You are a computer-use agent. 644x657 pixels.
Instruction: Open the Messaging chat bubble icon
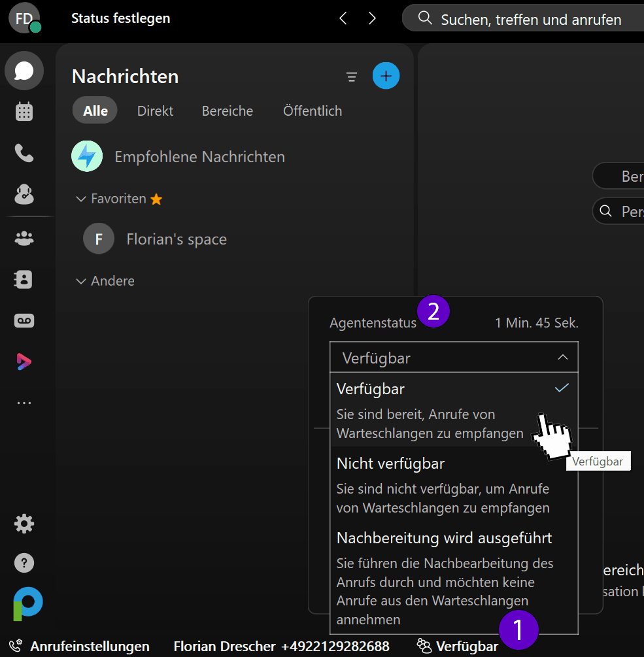pyautogui.click(x=24, y=71)
